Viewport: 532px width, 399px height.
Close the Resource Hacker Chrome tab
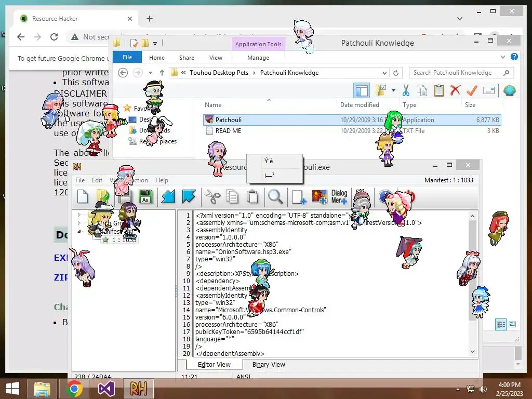(x=129, y=19)
